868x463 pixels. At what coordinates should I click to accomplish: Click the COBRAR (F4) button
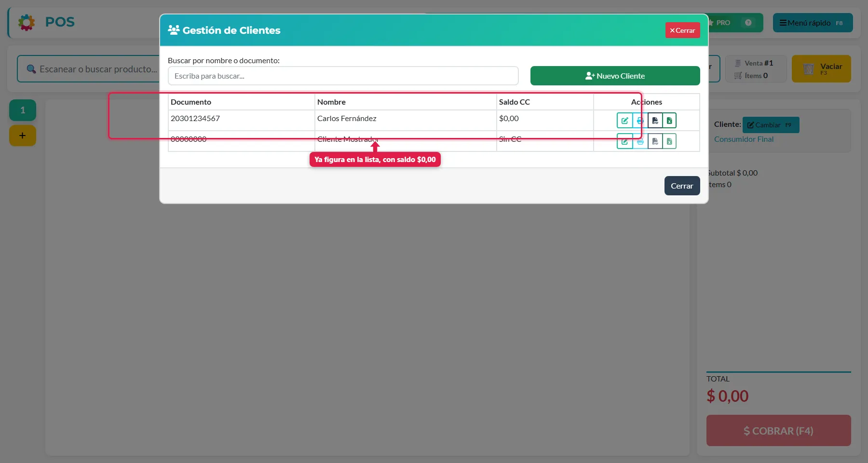[x=778, y=431]
